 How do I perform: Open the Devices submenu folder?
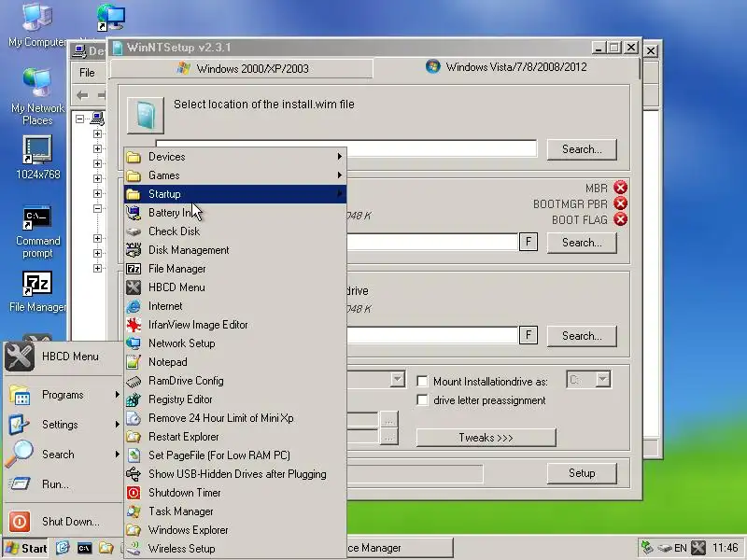tap(235, 157)
